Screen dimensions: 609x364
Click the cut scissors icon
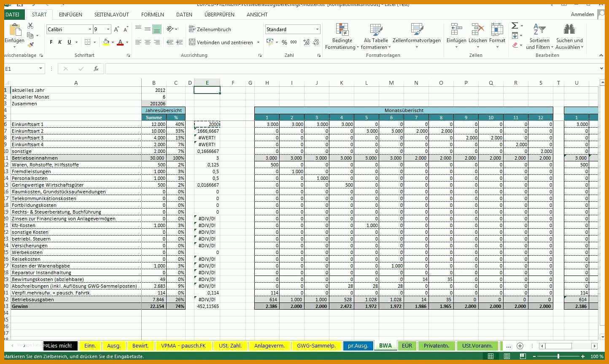(30, 26)
